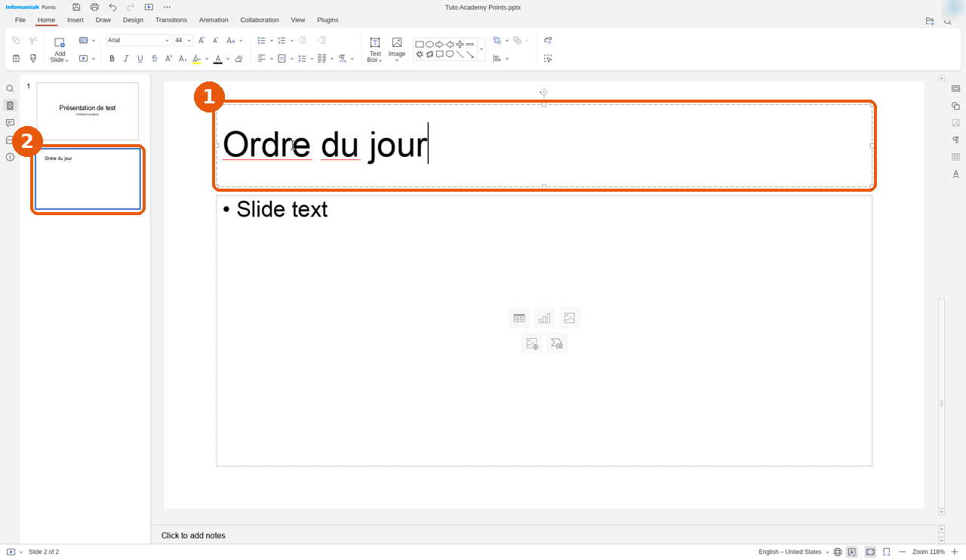Open the font size 44 dropdown
This screenshot has height=560, width=966.
[x=189, y=40]
